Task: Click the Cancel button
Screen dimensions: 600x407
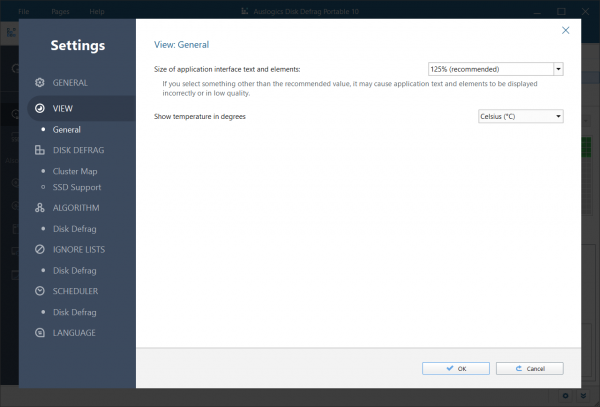Action: [530, 368]
